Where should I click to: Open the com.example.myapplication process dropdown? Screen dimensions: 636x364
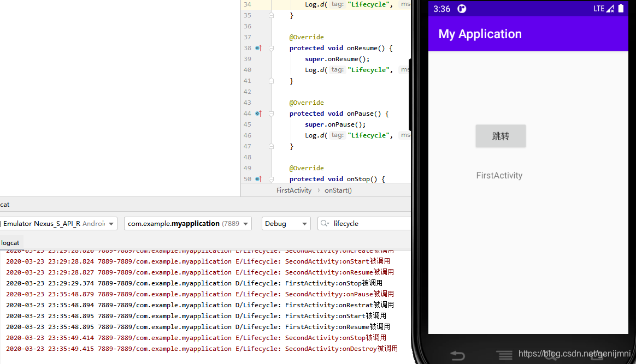188,224
